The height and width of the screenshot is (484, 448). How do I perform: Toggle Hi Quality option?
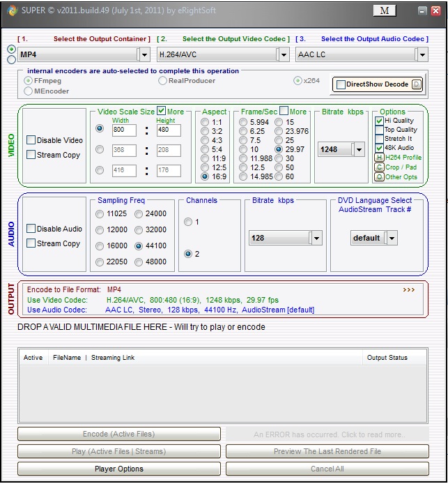(x=379, y=121)
